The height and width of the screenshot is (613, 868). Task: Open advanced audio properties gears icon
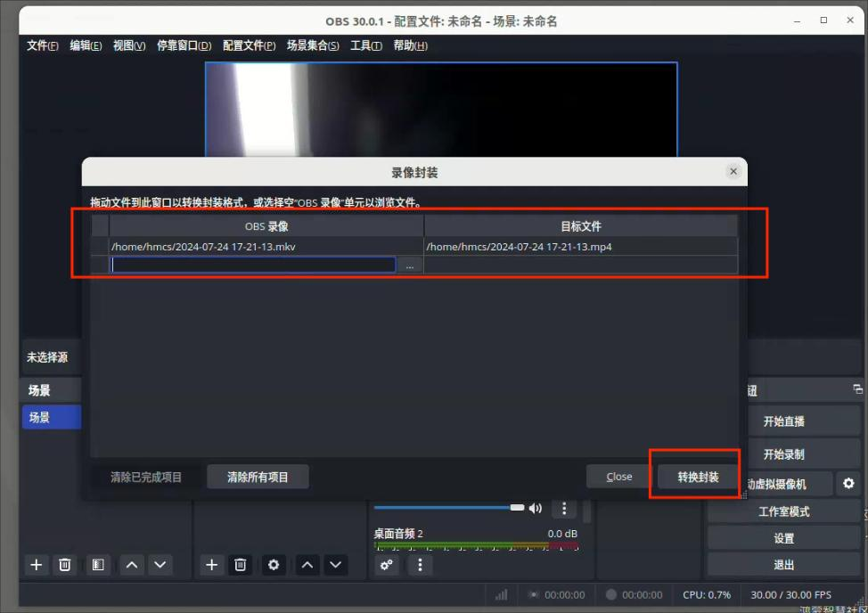[x=387, y=565]
